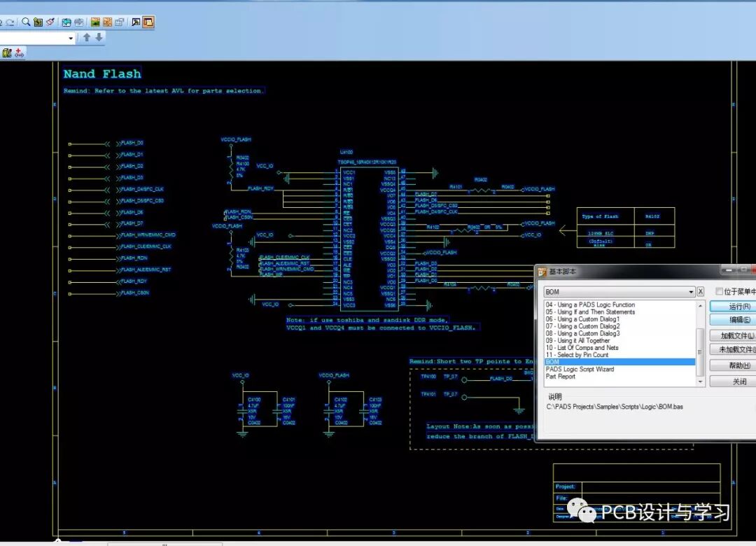Choose 'PADS Logic Script Wizard' list entry
This screenshot has height=546, width=756.
(580, 369)
